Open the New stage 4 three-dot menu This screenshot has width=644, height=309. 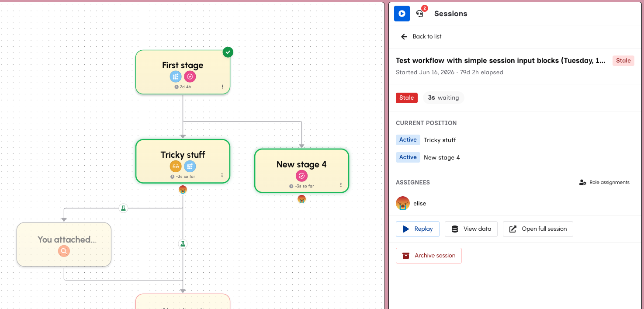pyautogui.click(x=341, y=185)
